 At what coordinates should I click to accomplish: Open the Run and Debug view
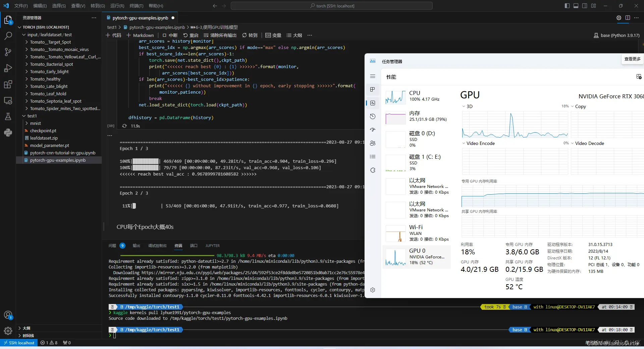[8, 68]
